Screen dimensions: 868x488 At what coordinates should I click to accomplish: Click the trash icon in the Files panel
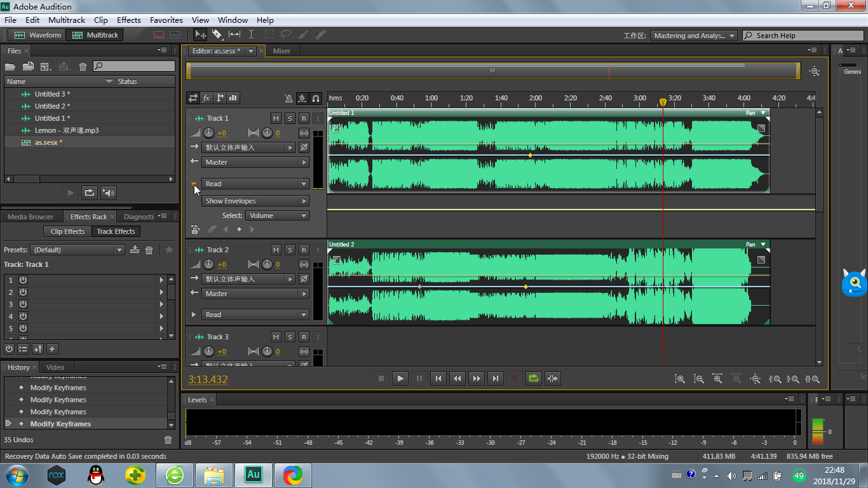(x=83, y=66)
